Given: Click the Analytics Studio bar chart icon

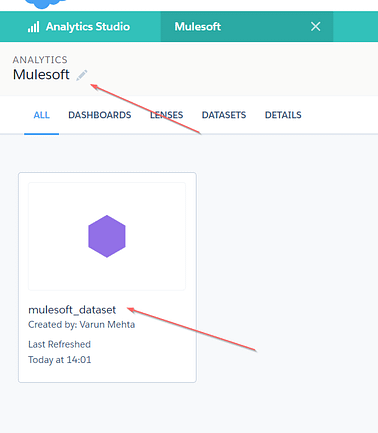Looking at the screenshot, I should click(33, 27).
